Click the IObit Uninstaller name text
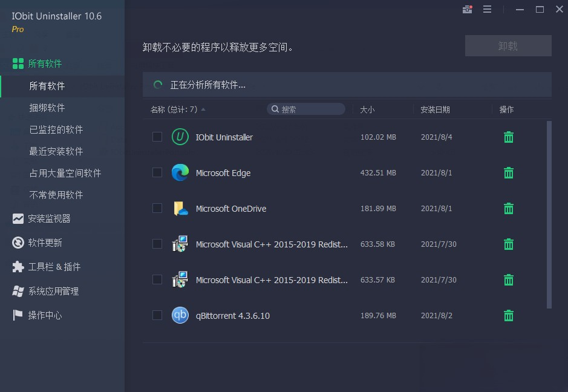 224,137
